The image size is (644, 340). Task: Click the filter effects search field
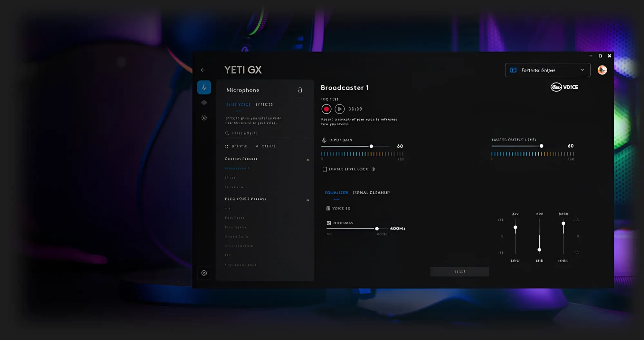pos(267,133)
